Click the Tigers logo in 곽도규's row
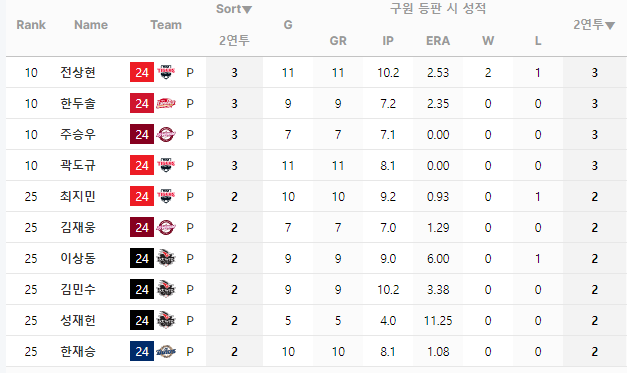Image resolution: width=627 pixels, height=373 pixels. (166, 165)
